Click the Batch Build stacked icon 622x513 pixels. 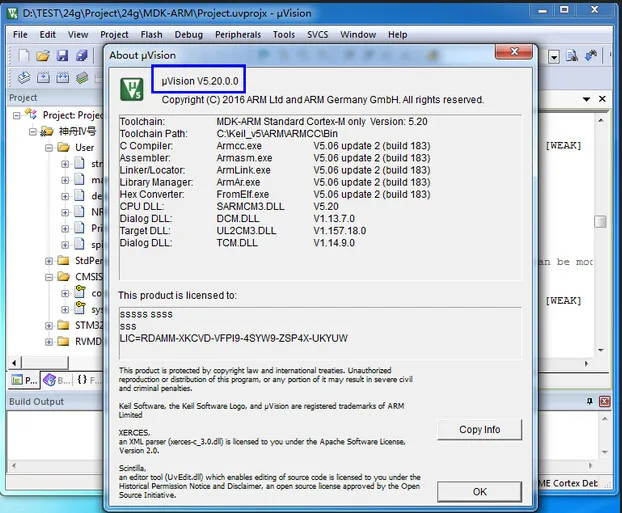pos(82,77)
